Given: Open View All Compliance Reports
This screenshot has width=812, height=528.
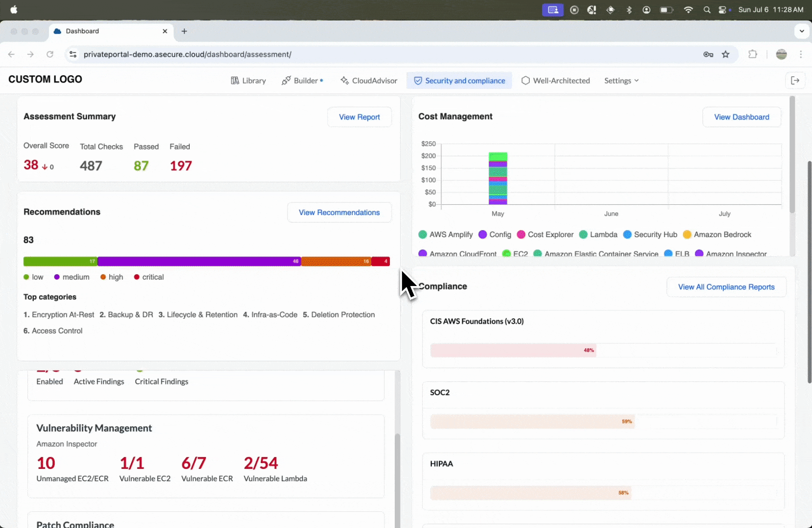Looking at the screenshot, I should 726,287.
